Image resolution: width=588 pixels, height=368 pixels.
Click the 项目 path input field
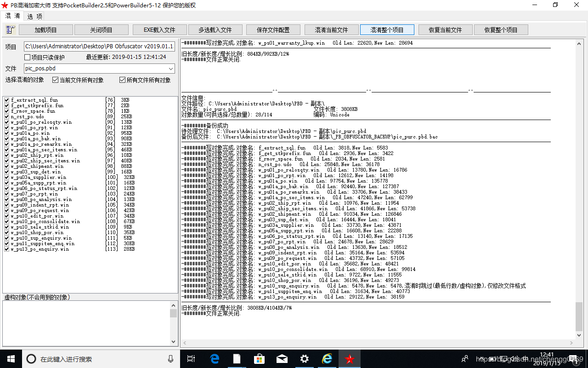(x=99, y=46)
